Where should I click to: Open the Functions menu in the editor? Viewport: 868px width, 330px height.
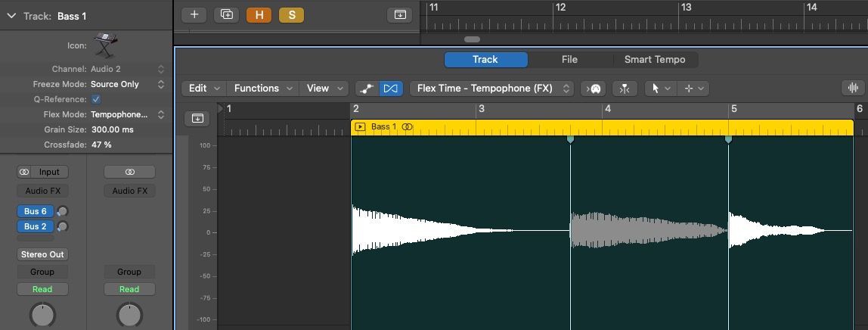pos(263,88)
